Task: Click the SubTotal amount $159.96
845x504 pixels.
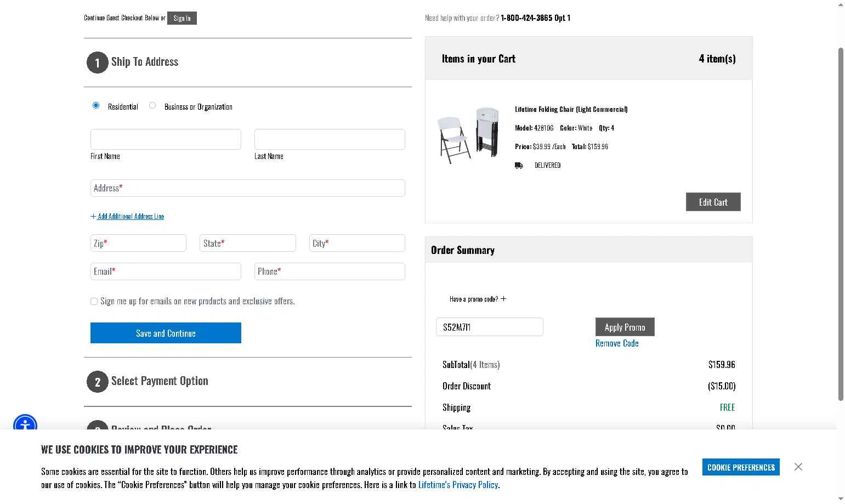Action: [x=722, y=365]
